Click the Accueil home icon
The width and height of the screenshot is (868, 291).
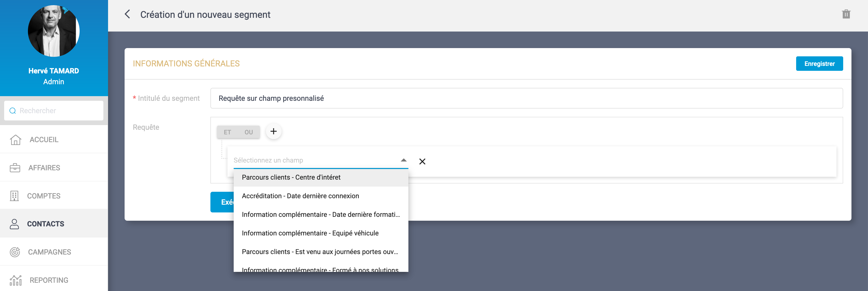[x=16, y=140]
